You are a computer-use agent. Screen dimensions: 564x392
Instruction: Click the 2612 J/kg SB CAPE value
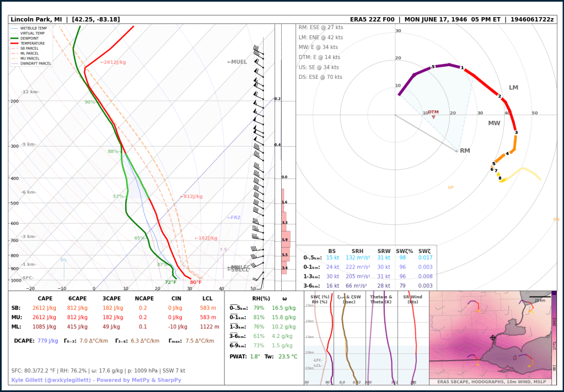(45, 308)
